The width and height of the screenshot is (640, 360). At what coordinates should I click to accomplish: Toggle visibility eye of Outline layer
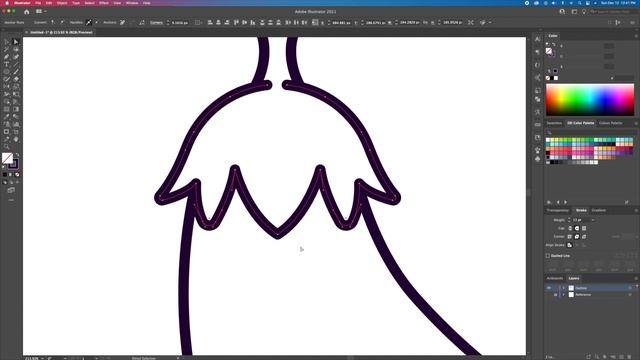[x=549, y=288]
